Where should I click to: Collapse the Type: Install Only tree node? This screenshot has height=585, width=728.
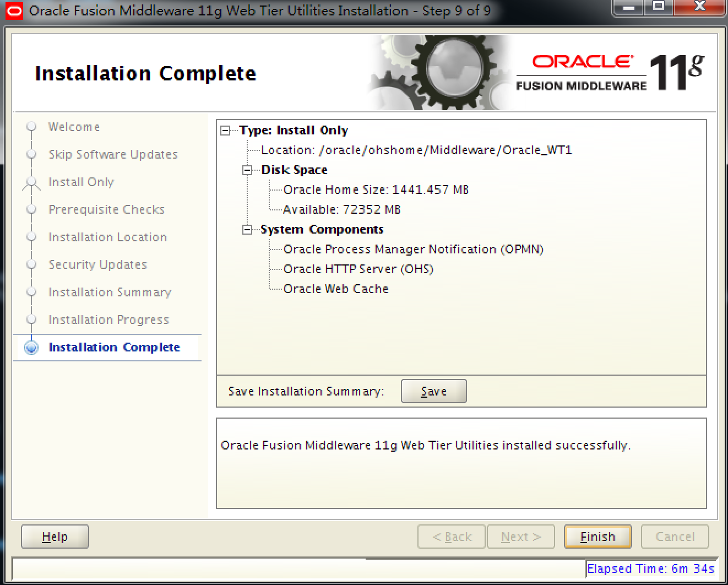[x=225, y=131]
